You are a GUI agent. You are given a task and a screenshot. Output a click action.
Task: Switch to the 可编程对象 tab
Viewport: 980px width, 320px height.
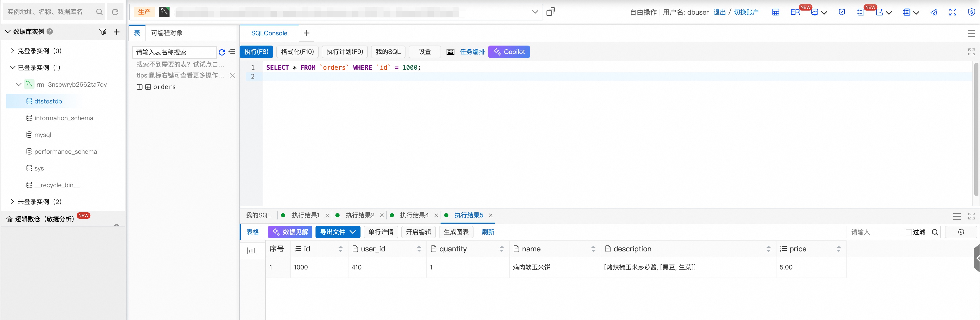pyautogui.click(x=167, y=33)
